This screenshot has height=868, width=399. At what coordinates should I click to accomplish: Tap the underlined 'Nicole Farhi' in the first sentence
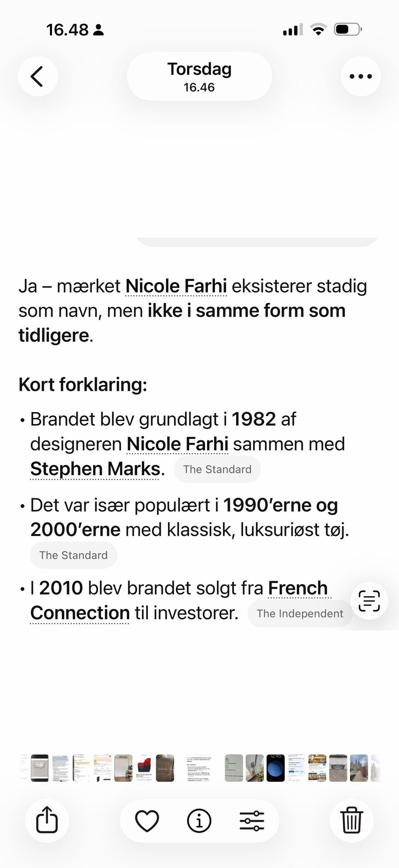tap(176, 286)
